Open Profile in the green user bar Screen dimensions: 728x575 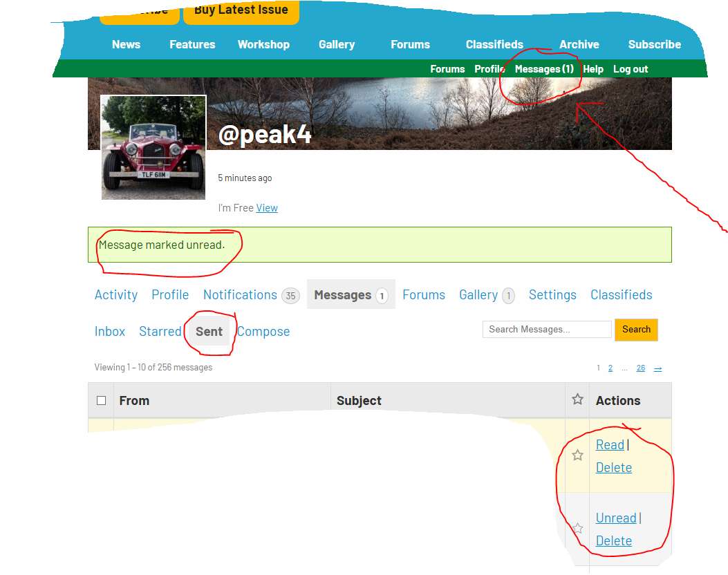489,69
